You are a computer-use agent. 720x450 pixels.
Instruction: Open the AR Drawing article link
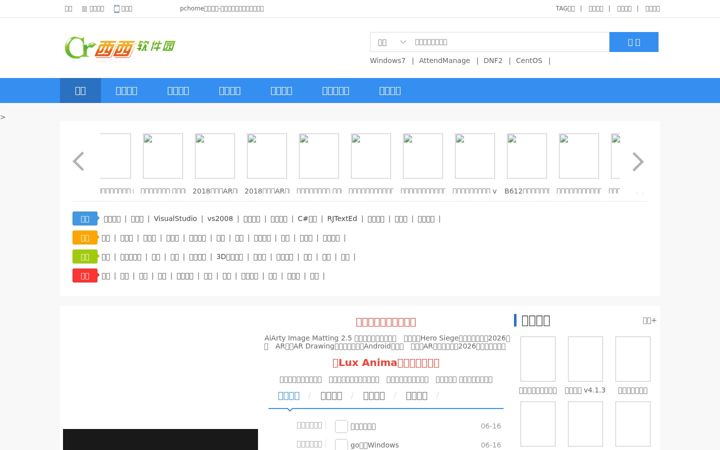pos(339,346)
